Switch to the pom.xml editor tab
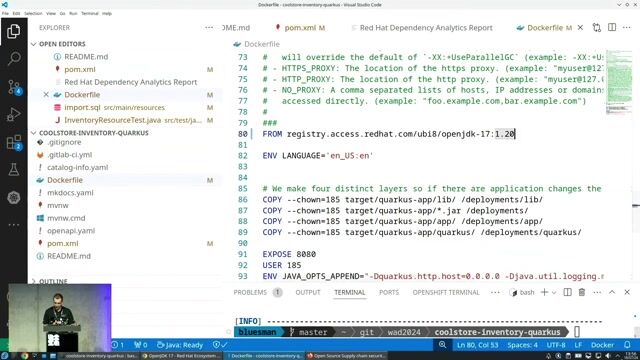The height and width of the screenshot is (360, 640). tap(300, 28)
